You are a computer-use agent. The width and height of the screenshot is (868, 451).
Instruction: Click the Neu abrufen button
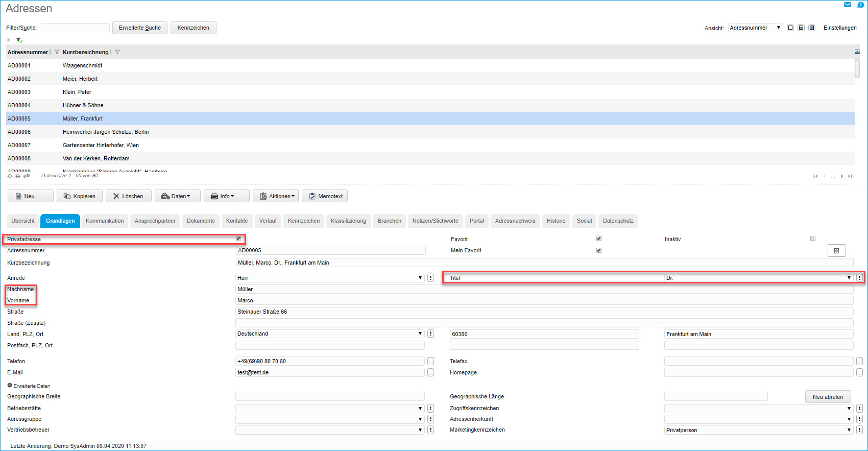(x=828, y=397)
